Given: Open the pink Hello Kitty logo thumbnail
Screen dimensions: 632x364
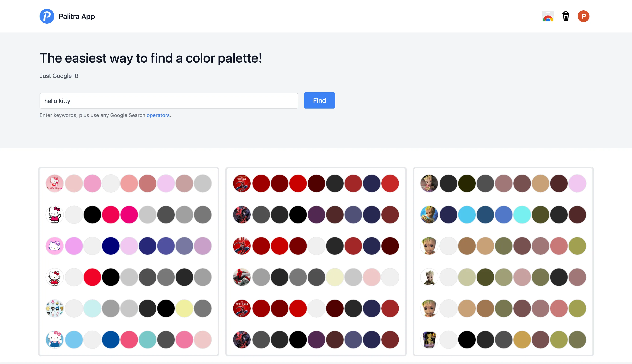Looking at the screenshot, I should click(55, 183).
